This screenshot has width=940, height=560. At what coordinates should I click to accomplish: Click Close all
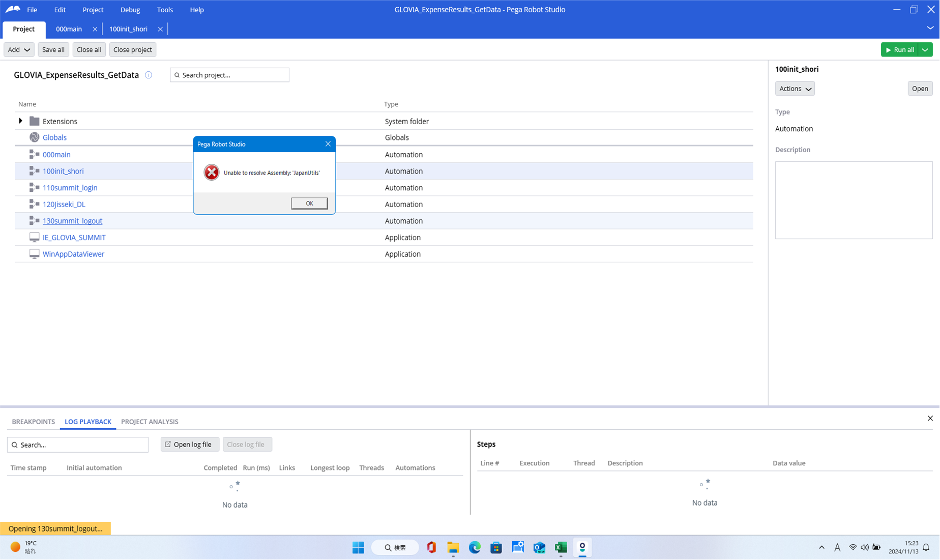[89, 49]
